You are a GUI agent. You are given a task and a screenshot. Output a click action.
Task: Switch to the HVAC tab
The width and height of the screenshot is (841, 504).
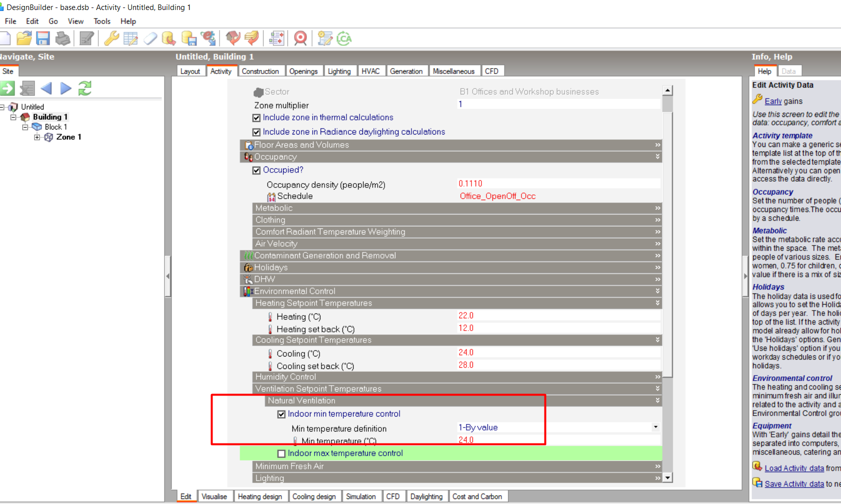[x=370, y=71]
